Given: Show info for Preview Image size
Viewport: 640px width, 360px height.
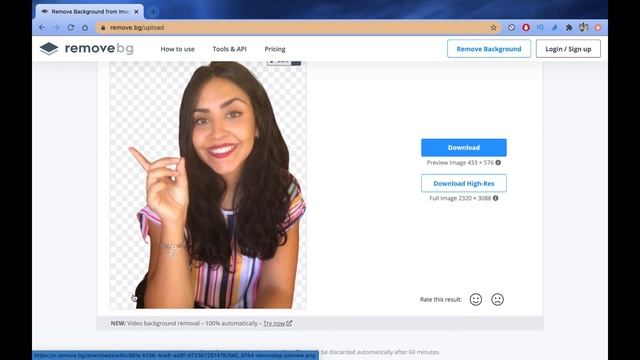Looking at the screenshot, I should click(x=498, y=162).
